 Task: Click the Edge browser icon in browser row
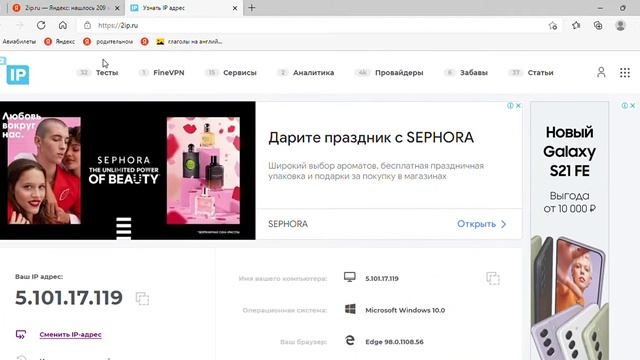(x=350, y=340)
